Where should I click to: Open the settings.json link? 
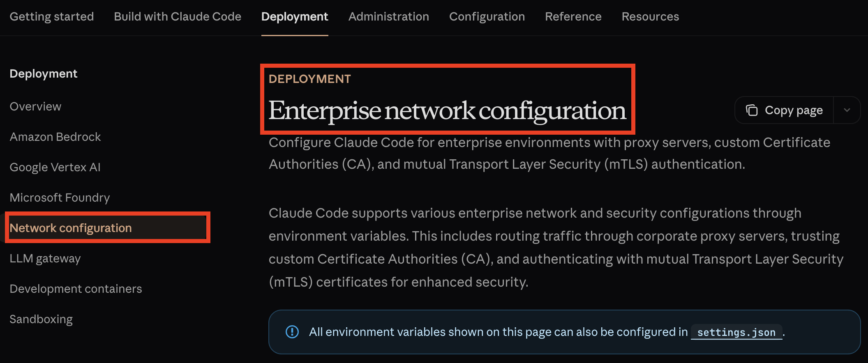[x=736, y=332]
